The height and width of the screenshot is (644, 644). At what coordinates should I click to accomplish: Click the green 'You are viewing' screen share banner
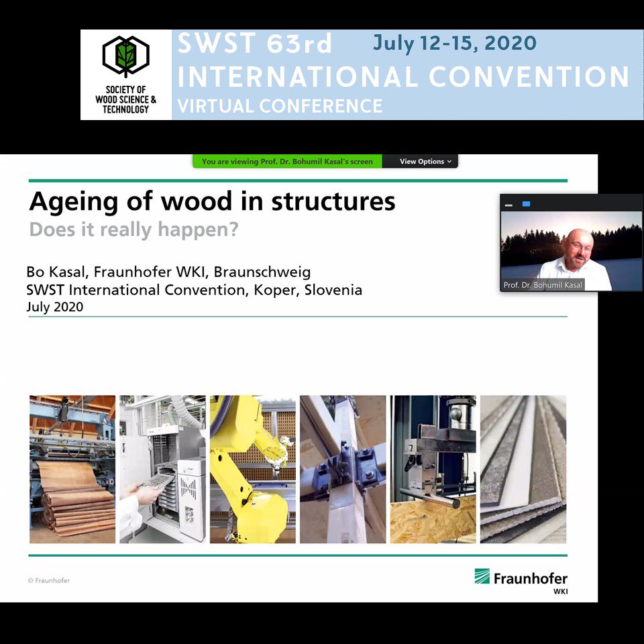click(287, 162)
